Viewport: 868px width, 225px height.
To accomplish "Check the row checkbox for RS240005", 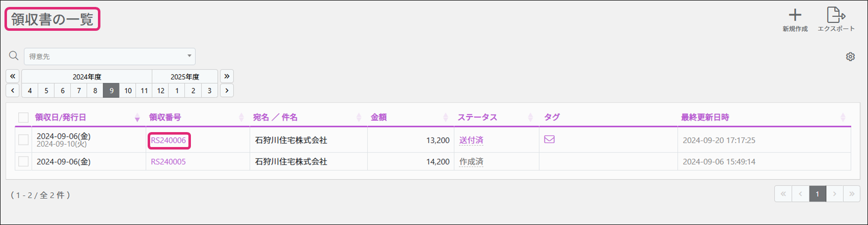I will coord(23,161).
